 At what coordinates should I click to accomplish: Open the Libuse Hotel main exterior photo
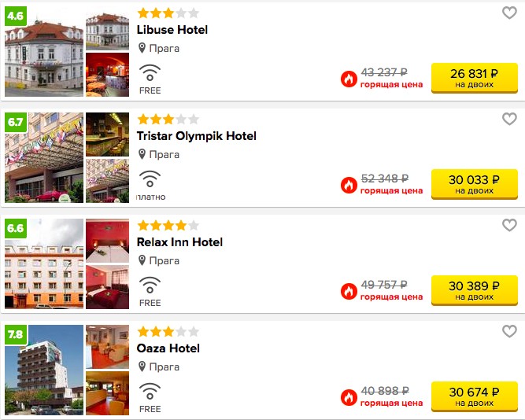(x=44, y=52)
